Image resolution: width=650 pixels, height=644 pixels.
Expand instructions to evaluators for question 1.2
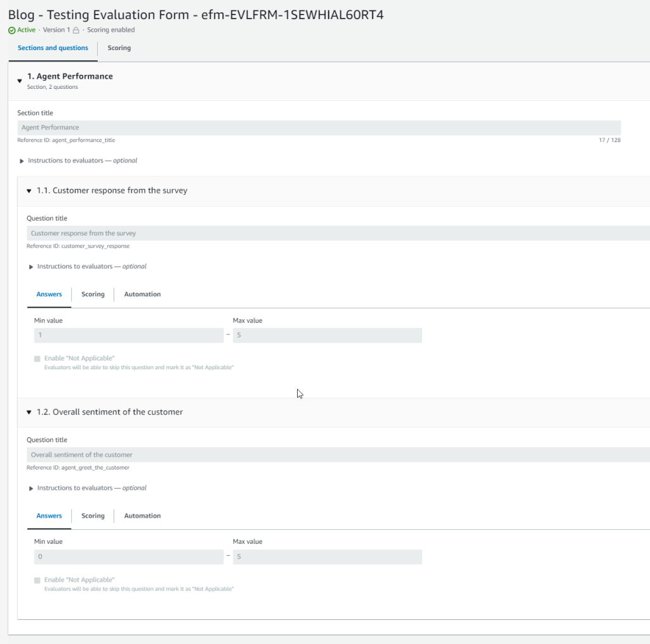31,487
